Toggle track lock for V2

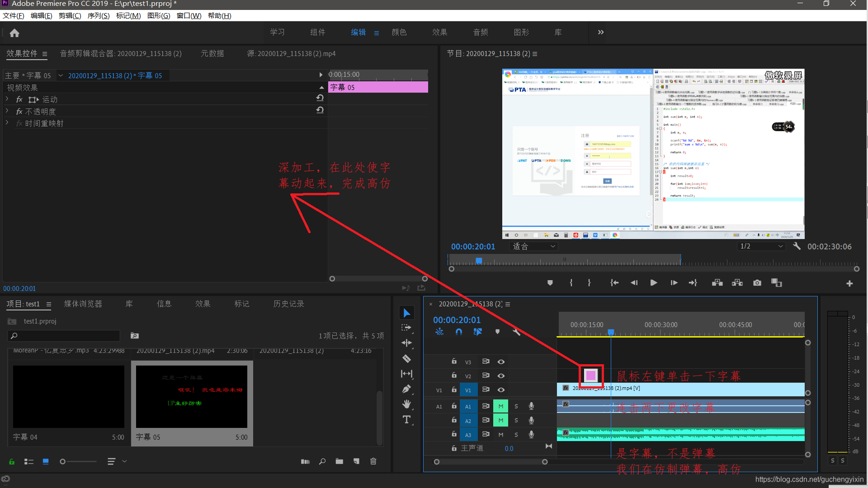(x=454, y=375)
